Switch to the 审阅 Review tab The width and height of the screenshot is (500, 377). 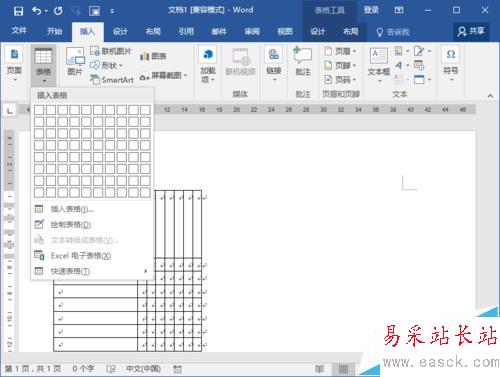252,32
